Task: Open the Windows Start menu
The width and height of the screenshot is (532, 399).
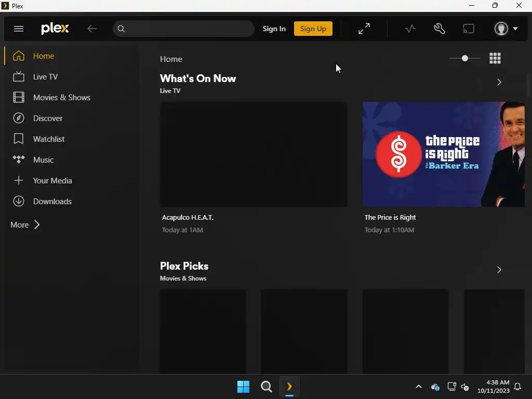Action: pyautogui.click(x=243, y=387)
